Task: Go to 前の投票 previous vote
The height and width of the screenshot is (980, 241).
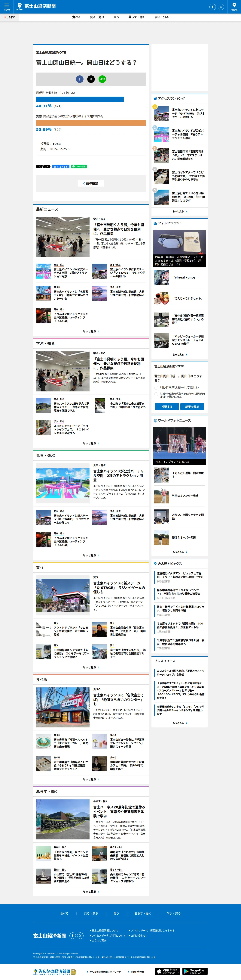Action: pos(91,183)
